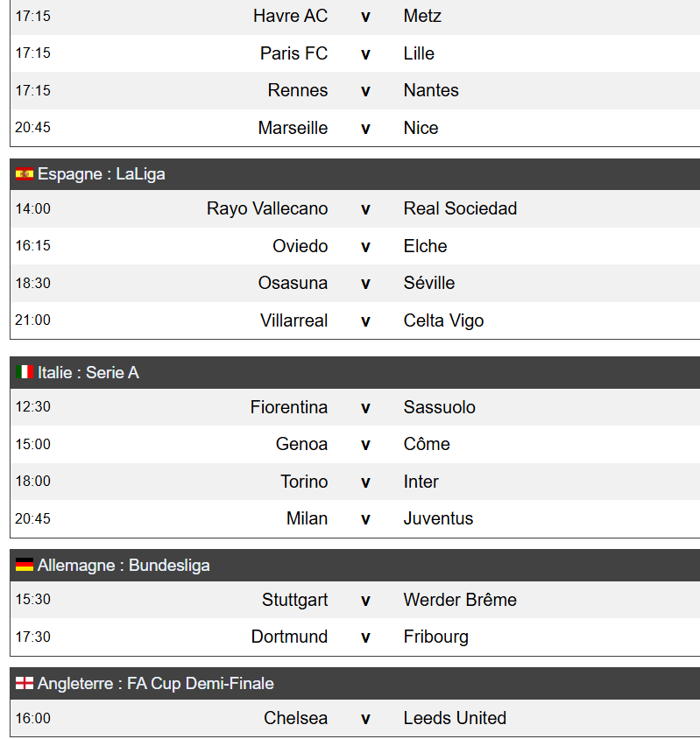
Task: Select Real Sociedad in the LaLiga list
Action: [x=460, y=208]
